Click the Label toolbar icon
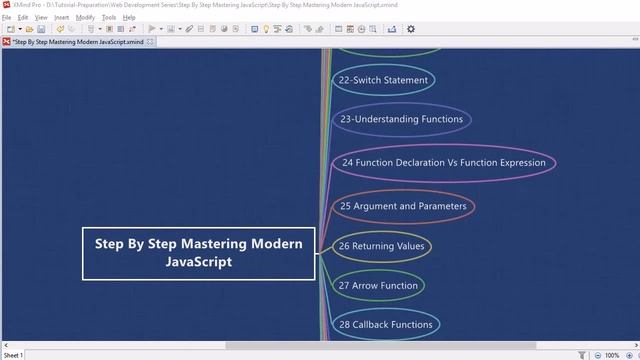This screenshot has height=360, width=640. [x=201, y=29]
